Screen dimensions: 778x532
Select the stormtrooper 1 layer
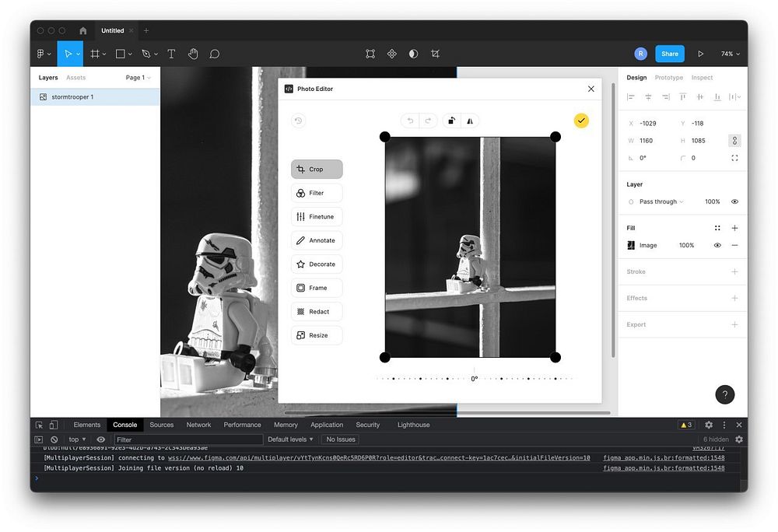tap(95, 97)
